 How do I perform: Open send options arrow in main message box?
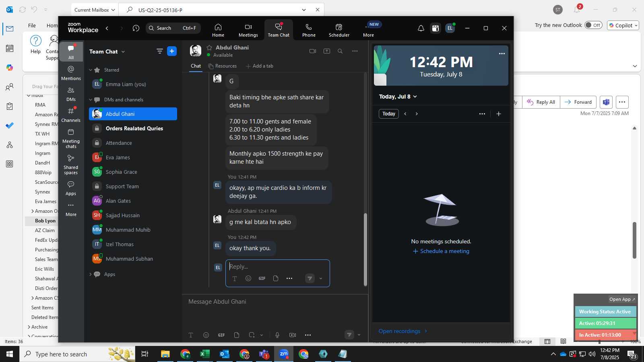[359, 335]
